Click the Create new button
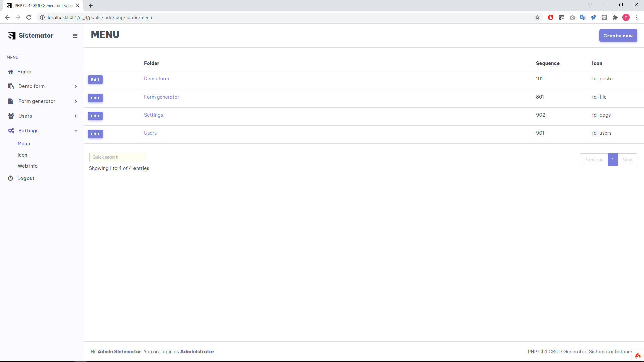 click(x=618, y=36)
